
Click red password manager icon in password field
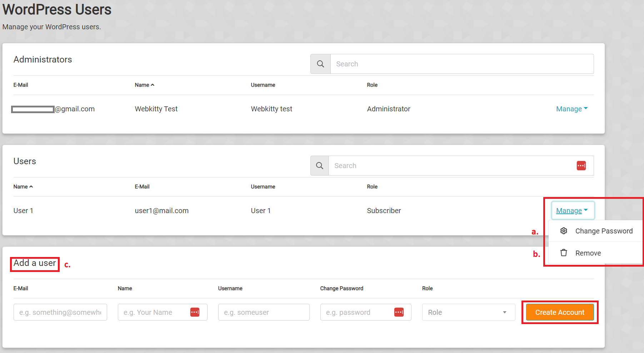click(399, 312)
